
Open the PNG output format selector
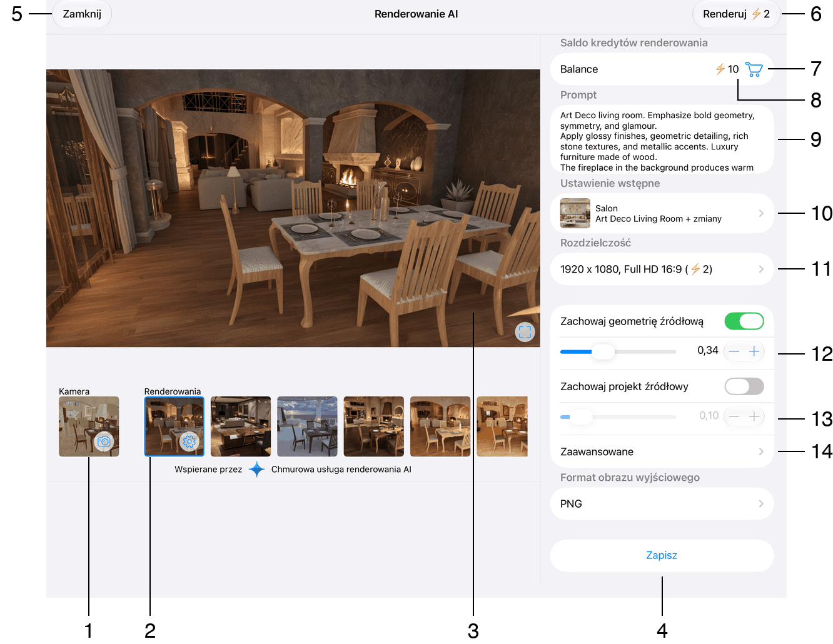(662, 504)
